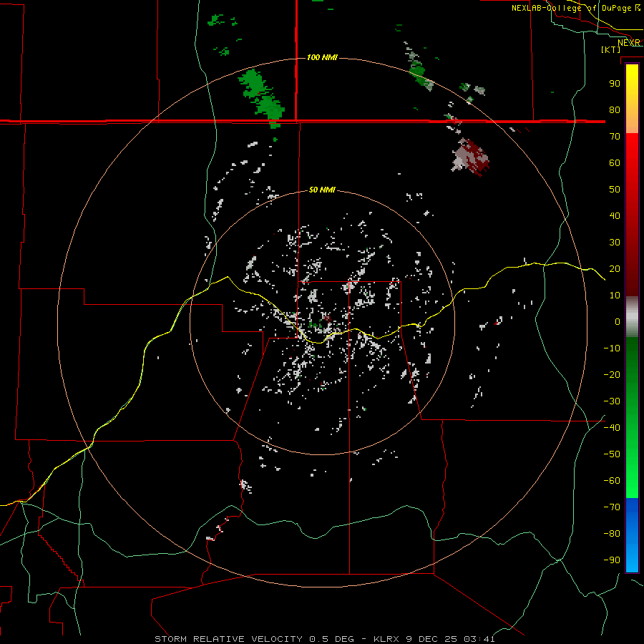
Task: Click the -90 label on the velocity scale
Action: coord(612,560)
